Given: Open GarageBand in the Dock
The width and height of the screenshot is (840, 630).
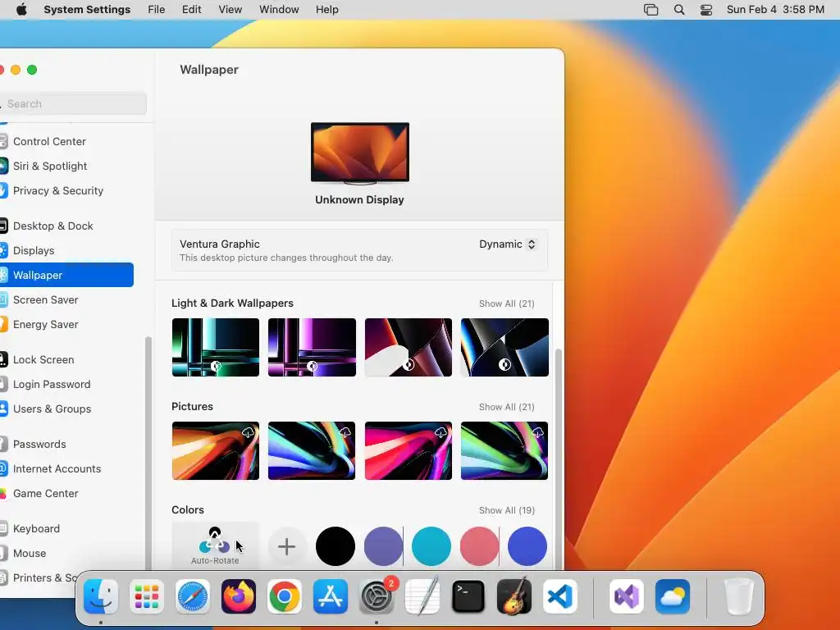Looking at the screenshot, I should point(514,597).
